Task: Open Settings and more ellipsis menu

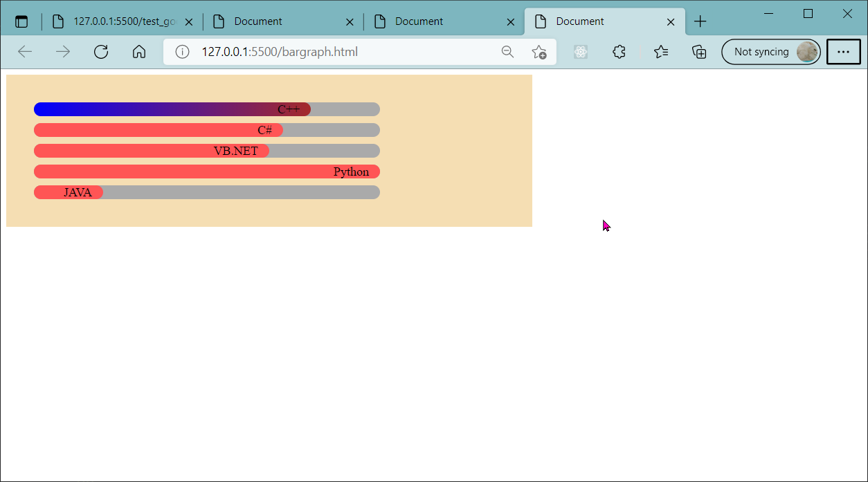Action: [x=844, y=52]
